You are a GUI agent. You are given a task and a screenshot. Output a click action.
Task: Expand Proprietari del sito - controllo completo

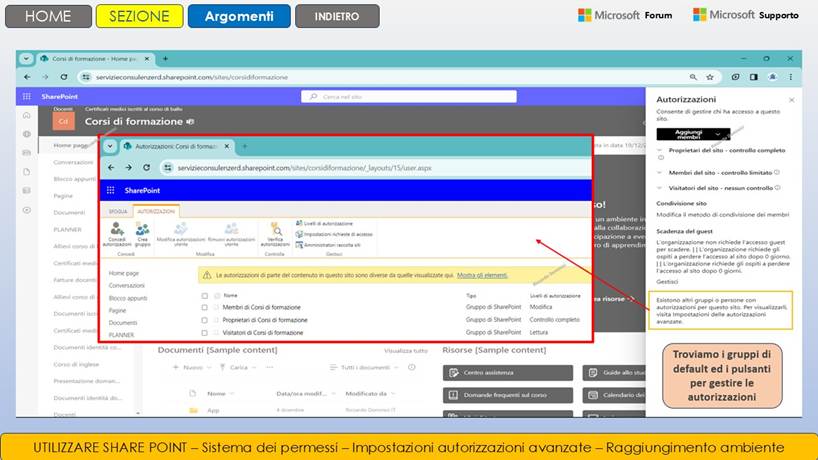tap(660, 150)
